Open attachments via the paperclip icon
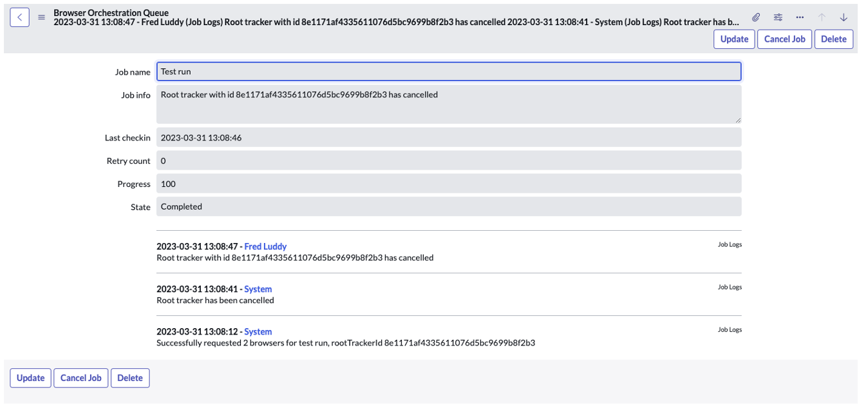 pyautogui.click(x=757, y=17)
